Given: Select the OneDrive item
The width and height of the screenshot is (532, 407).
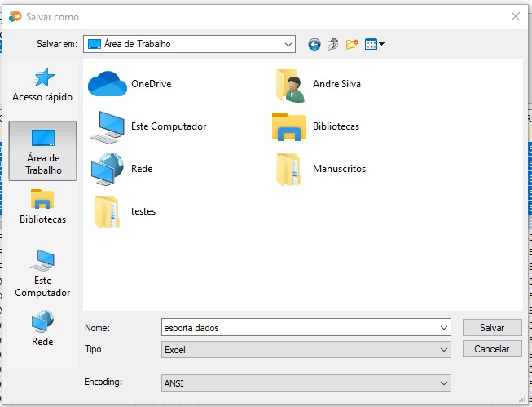Looking at the screenshot, I should [x=130, y=83].
